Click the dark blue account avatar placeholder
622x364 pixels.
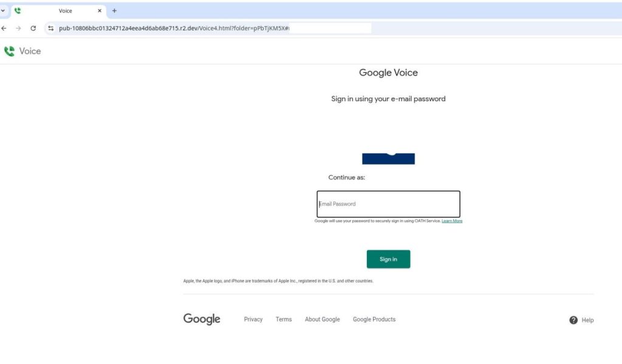[388, 158]
